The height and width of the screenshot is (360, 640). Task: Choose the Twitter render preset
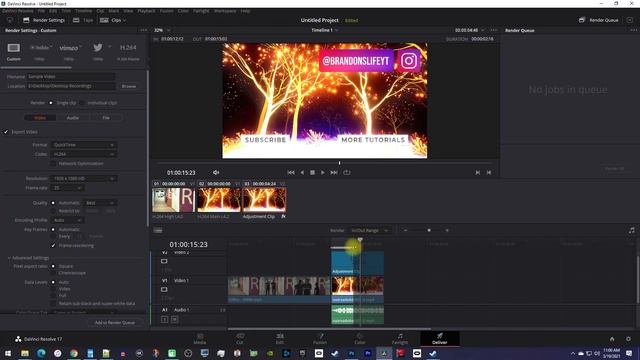click(x=98, y=48)
